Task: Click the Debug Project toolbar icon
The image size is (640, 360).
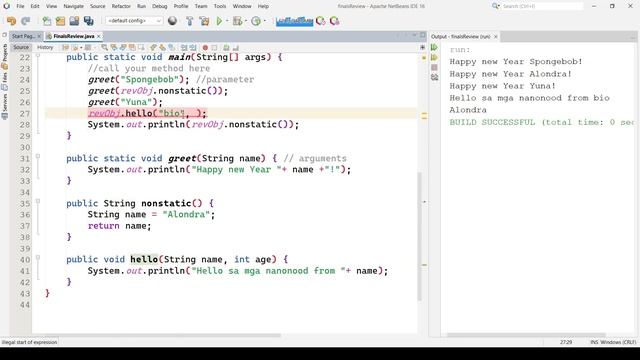Action: tap(237, 21)
